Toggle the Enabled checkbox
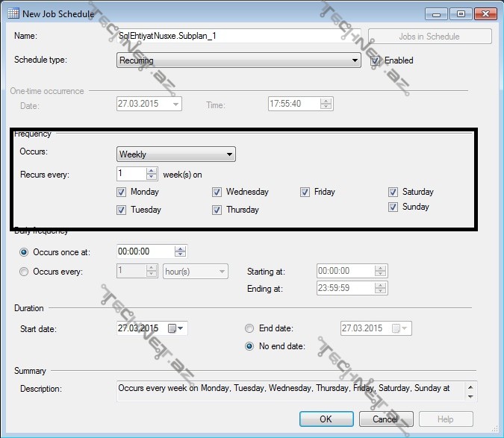Screen dimensions: 504x438 [x=375, y=60]
